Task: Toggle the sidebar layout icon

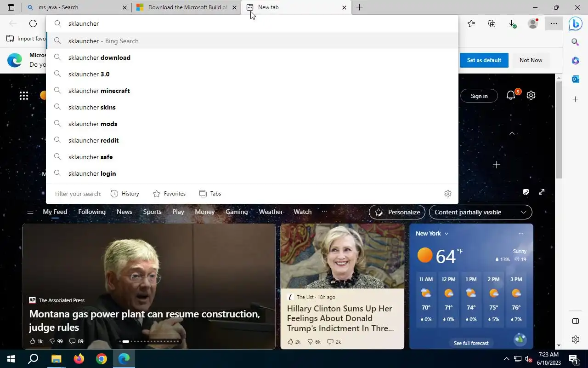Action: 576,321
